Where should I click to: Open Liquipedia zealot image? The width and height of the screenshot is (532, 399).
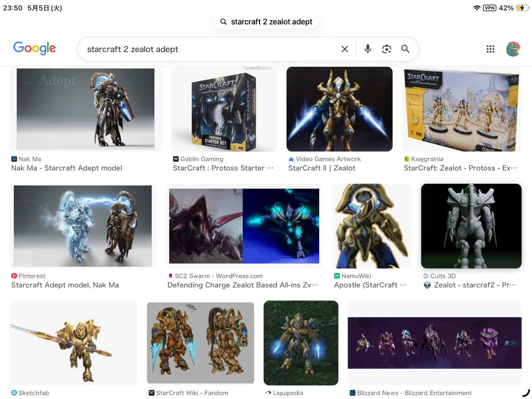click(x=301, y=343)
